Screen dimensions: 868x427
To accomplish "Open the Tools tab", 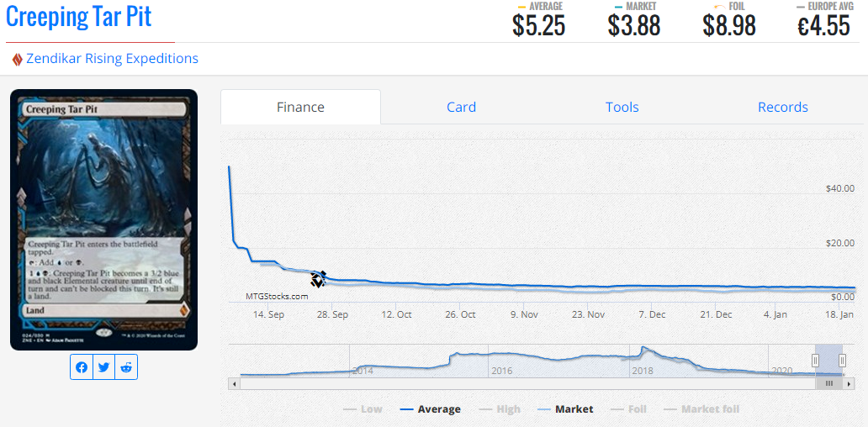I will pos(622,107).
